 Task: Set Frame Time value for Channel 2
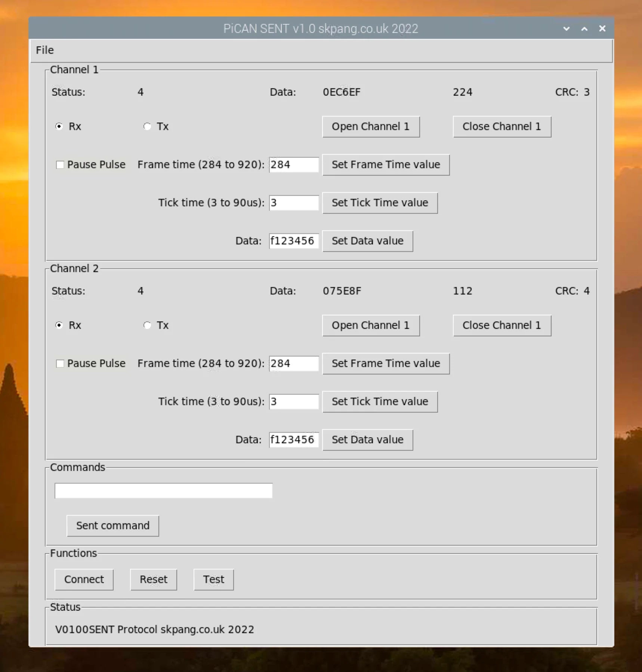[x=386, y=363]
